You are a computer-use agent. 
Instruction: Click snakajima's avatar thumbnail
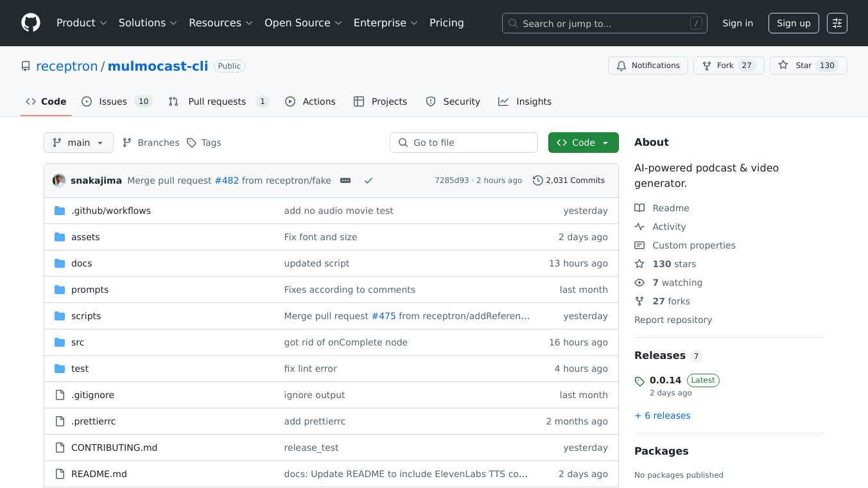[59, 180]
